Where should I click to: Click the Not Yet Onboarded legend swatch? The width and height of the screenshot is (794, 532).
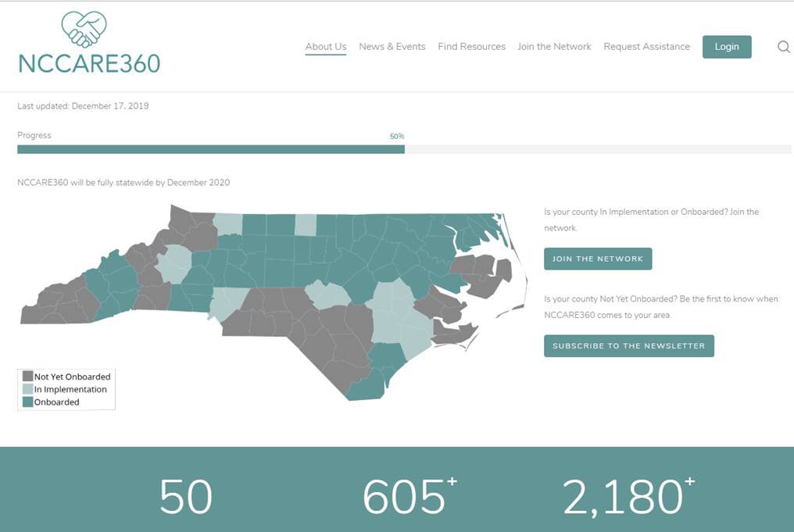[x=28, y=376]
